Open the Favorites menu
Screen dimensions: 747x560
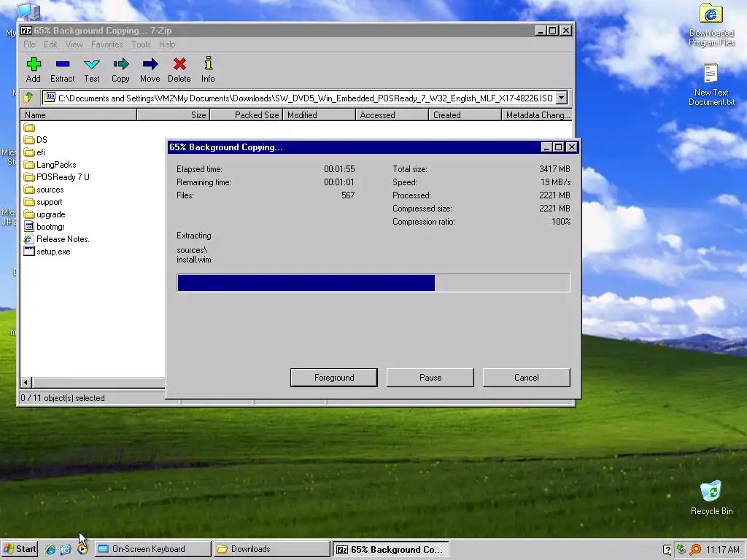tap(107, 44)
